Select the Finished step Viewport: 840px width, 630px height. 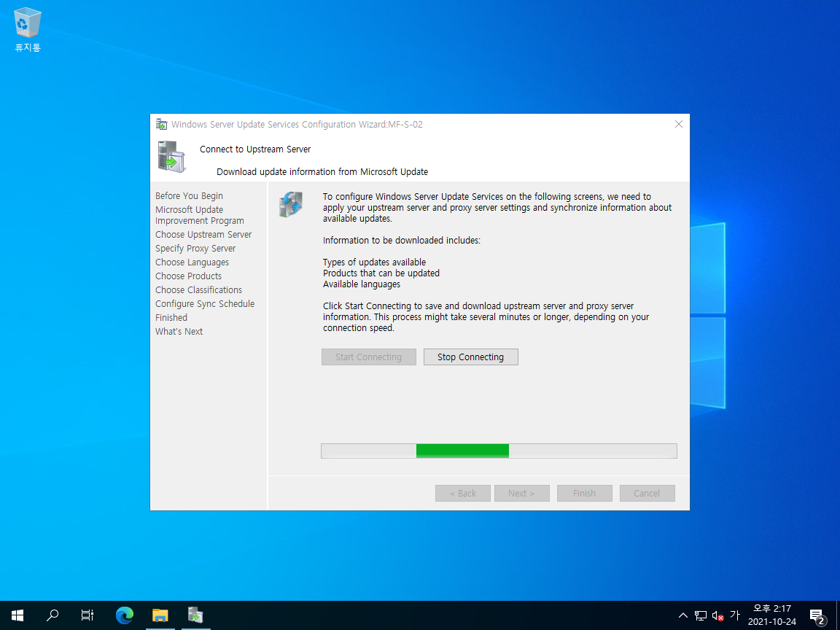pos(171,318)
